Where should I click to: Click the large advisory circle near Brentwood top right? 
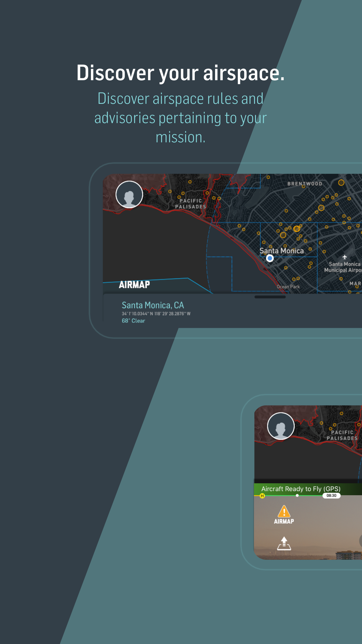[341, 183]
